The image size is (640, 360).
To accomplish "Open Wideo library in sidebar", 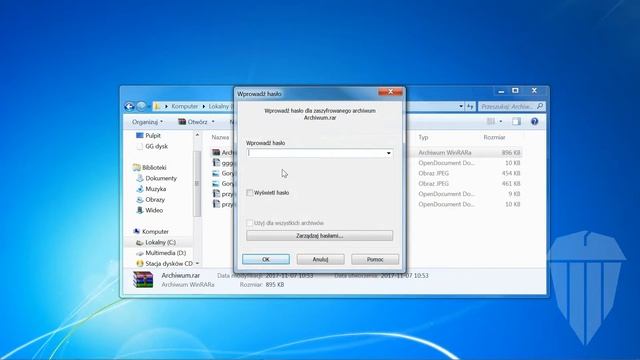I will (x=154, y=210).
